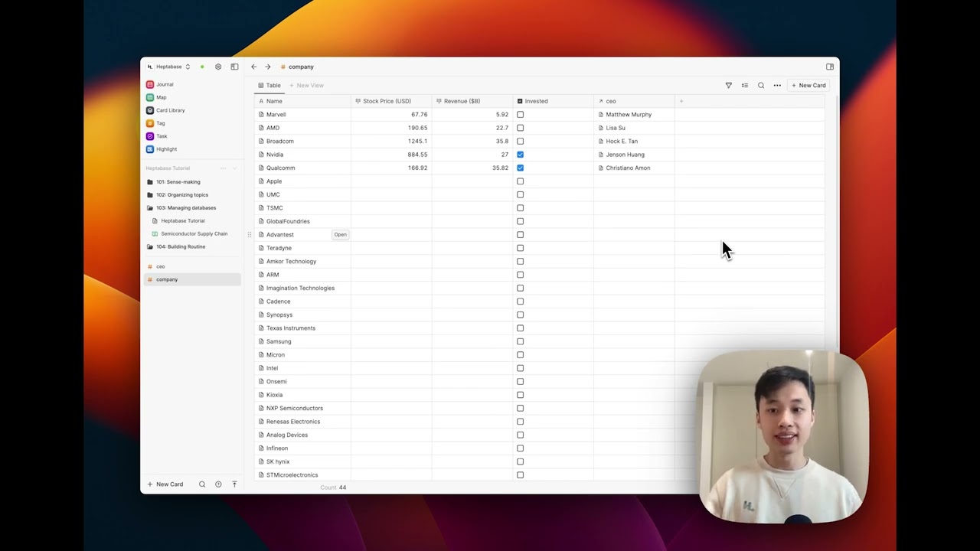Viewport: 980px width, 551px height.
Task: Click the search icon at the sidebar bottom
Action: pos(202,484)
